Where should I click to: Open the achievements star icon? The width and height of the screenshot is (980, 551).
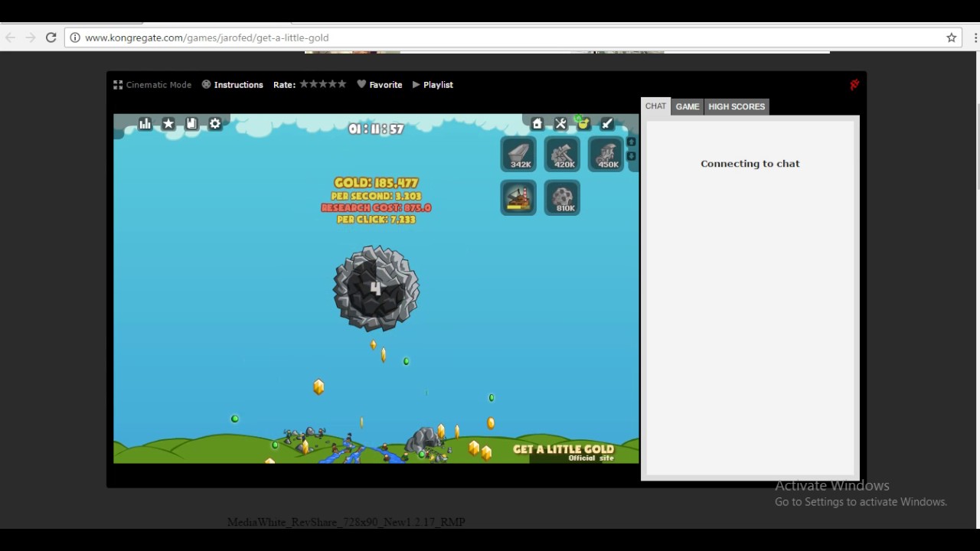(168, 124)
